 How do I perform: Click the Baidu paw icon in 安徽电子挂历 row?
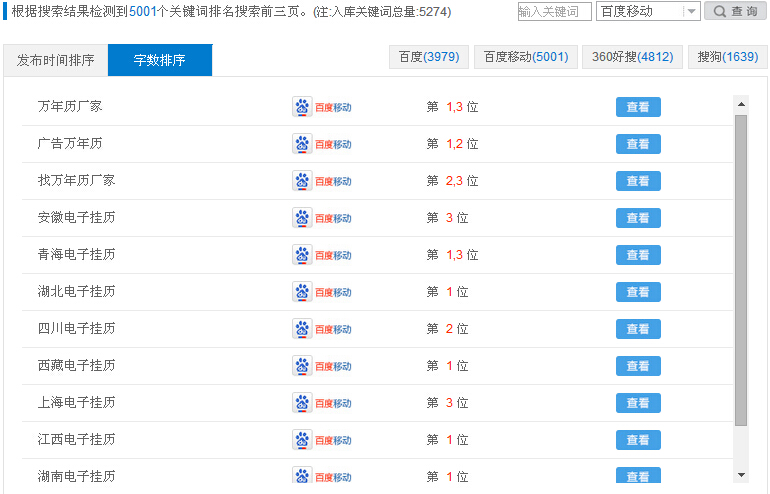pyautogui.click(x=302, y=218)
